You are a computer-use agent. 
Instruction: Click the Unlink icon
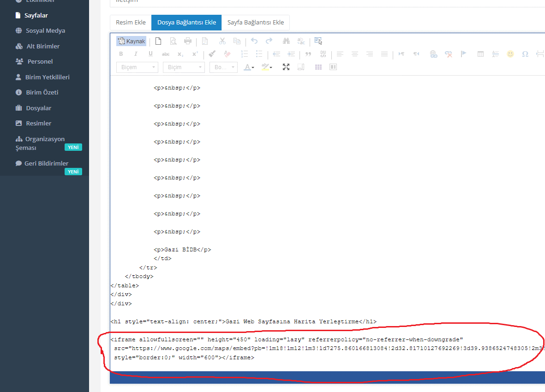(x=449, y=54)
